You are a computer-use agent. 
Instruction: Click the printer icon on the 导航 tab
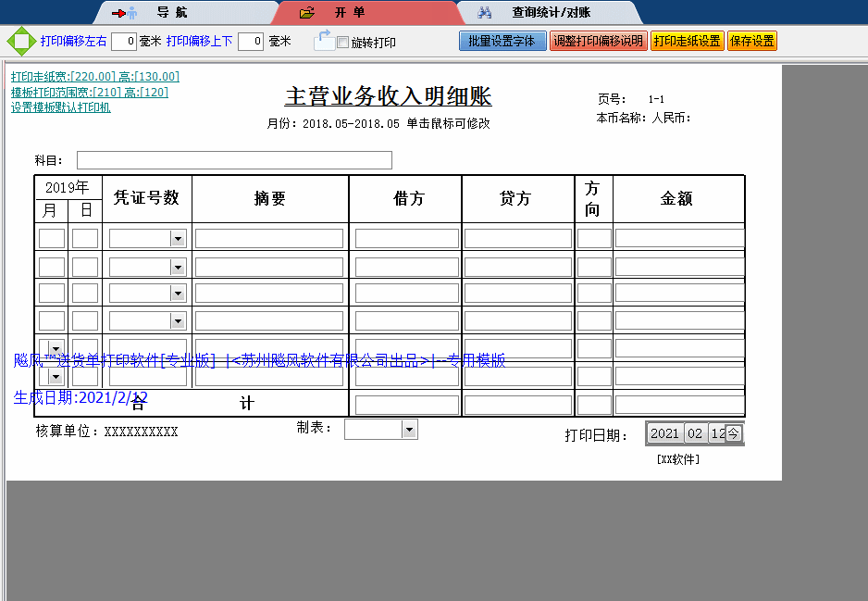(125, 13)
